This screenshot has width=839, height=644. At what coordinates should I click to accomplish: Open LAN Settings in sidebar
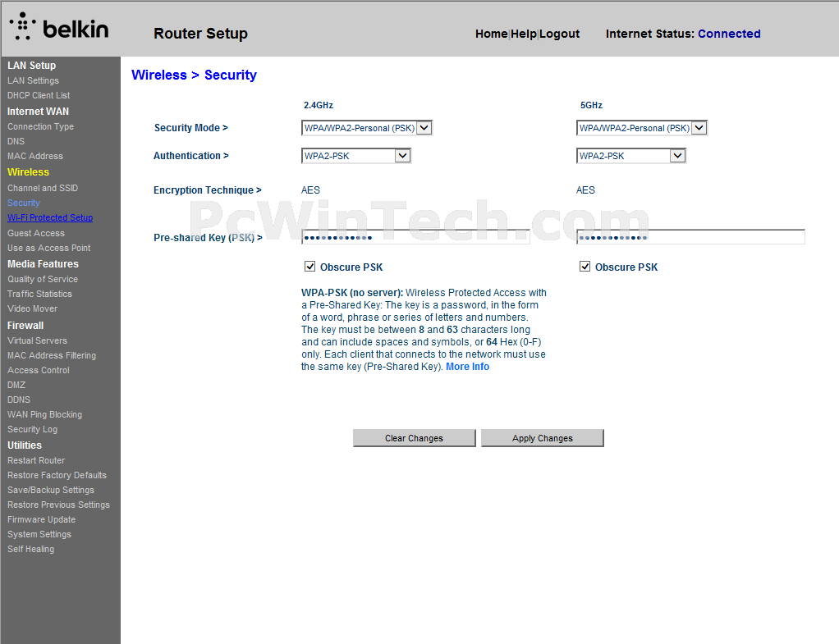(x=33, y=80)
